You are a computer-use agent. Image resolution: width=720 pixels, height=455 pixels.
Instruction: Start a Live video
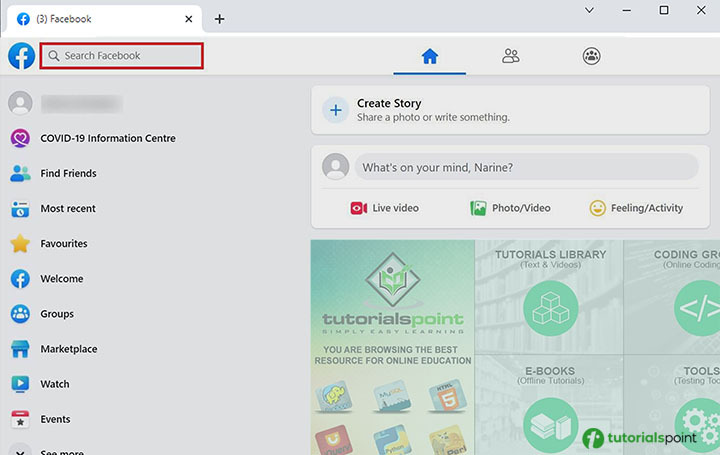[384, 208]
